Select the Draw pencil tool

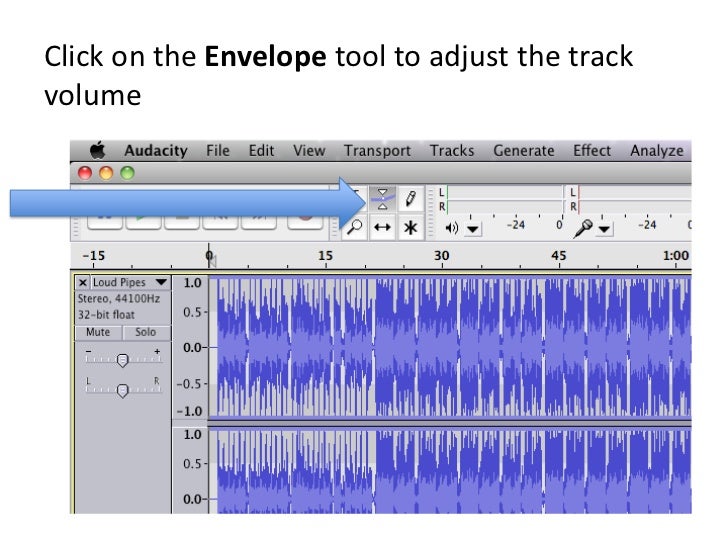point(410,200)
